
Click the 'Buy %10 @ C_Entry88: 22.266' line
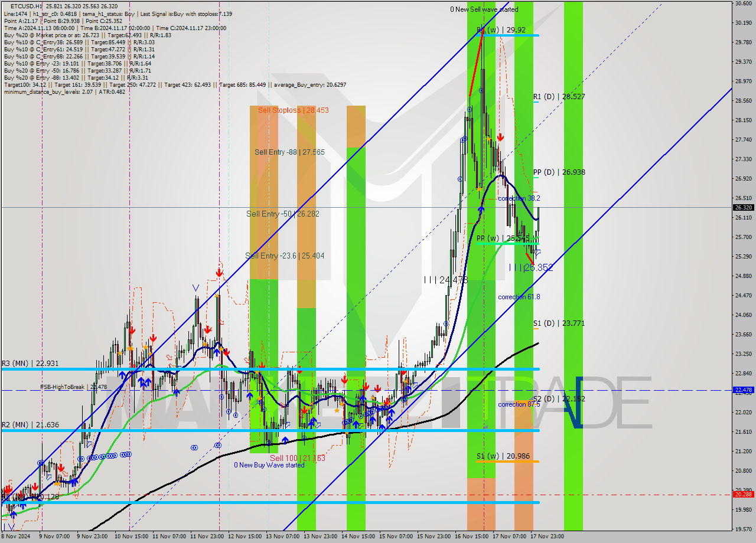point(79,56)
